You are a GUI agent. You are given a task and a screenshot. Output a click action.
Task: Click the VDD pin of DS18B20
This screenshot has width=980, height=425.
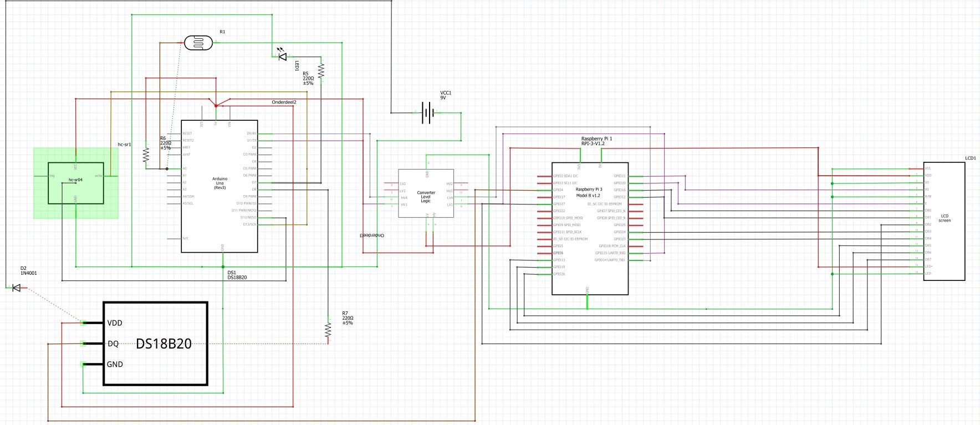(94, 322)
